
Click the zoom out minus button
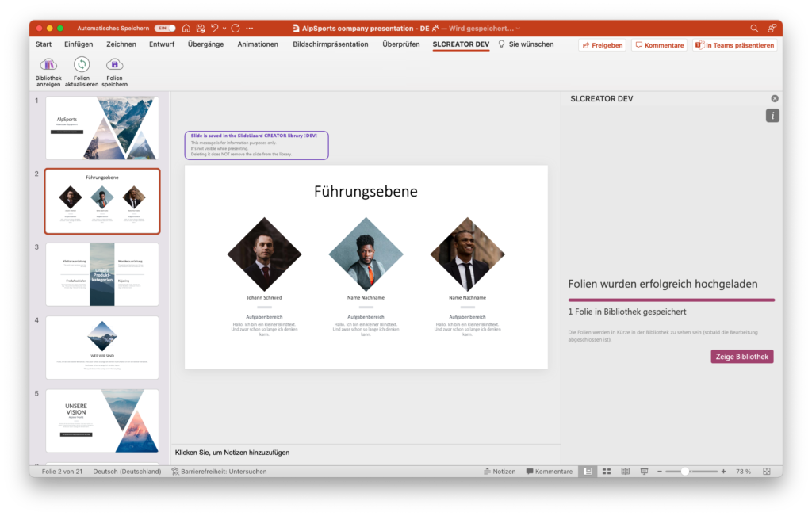pos(660,472)
